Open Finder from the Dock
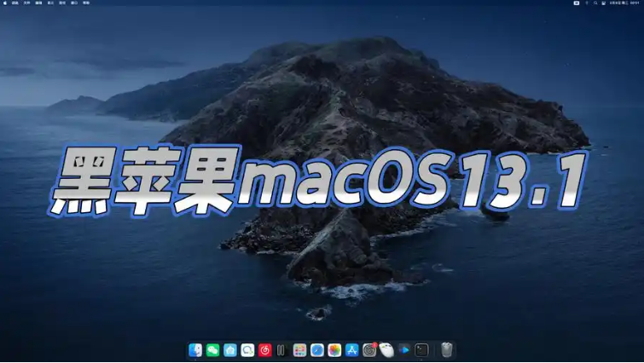Viewport: 644px width, 363px height. [195, 350]
